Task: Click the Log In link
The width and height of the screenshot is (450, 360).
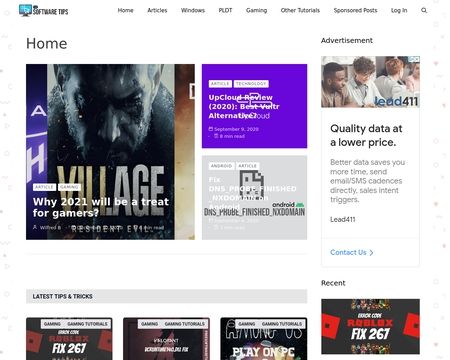Action: 399,10
